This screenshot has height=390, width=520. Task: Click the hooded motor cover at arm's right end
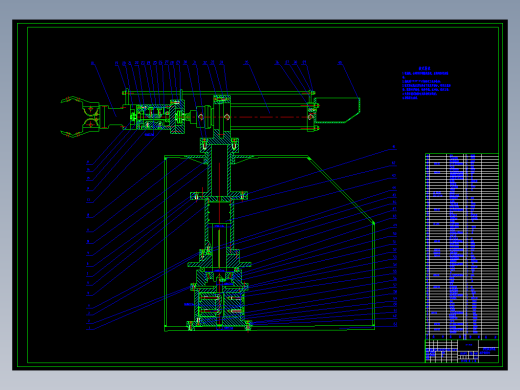coord(337,110)
